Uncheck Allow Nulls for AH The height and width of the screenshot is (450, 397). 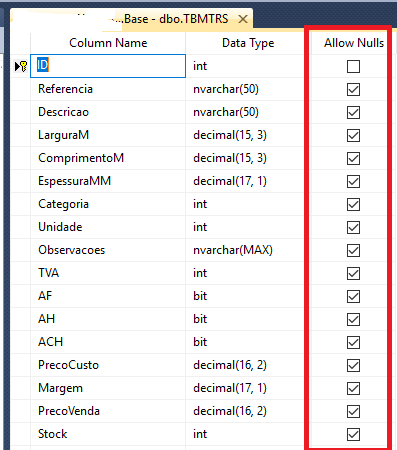click(x=353, y=319)
